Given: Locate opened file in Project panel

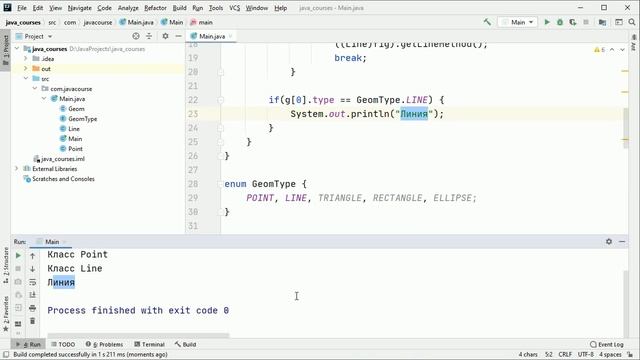Looking at the screenshot, I should click(136, 36).
